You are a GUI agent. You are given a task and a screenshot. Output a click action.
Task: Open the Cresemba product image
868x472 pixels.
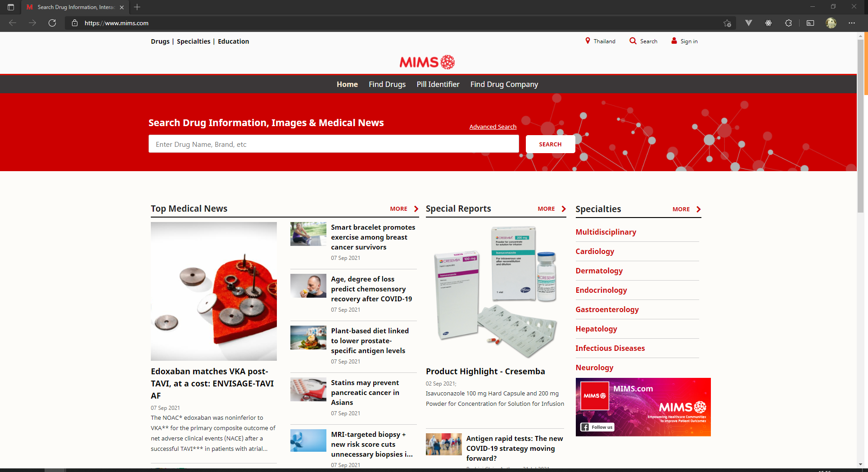click(x=495, y=292)
